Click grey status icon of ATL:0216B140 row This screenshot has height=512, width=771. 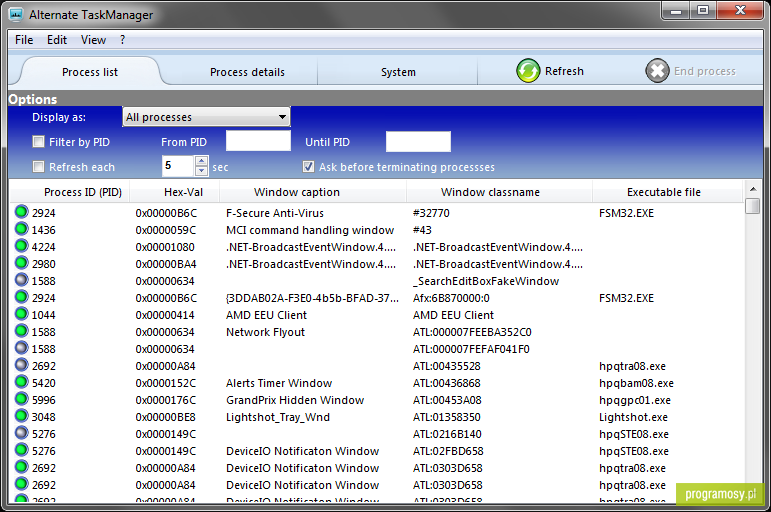click(x=21, y=433)
